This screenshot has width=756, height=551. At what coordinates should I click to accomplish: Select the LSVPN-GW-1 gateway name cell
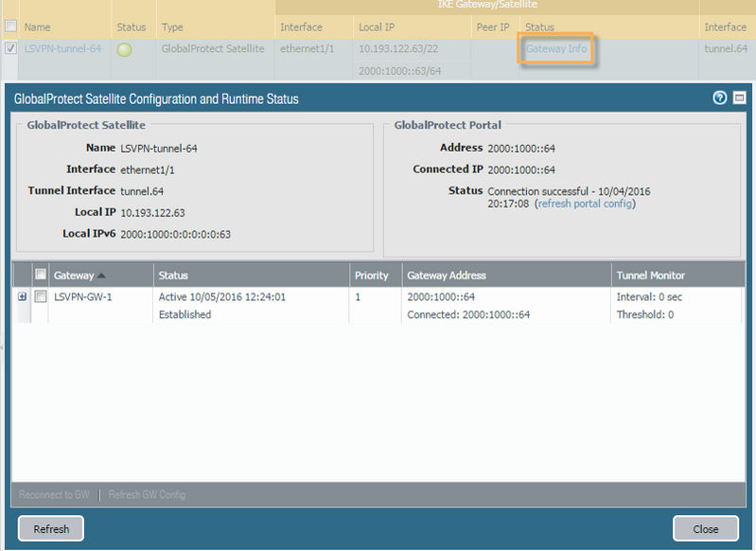click(x=83, y=297)
